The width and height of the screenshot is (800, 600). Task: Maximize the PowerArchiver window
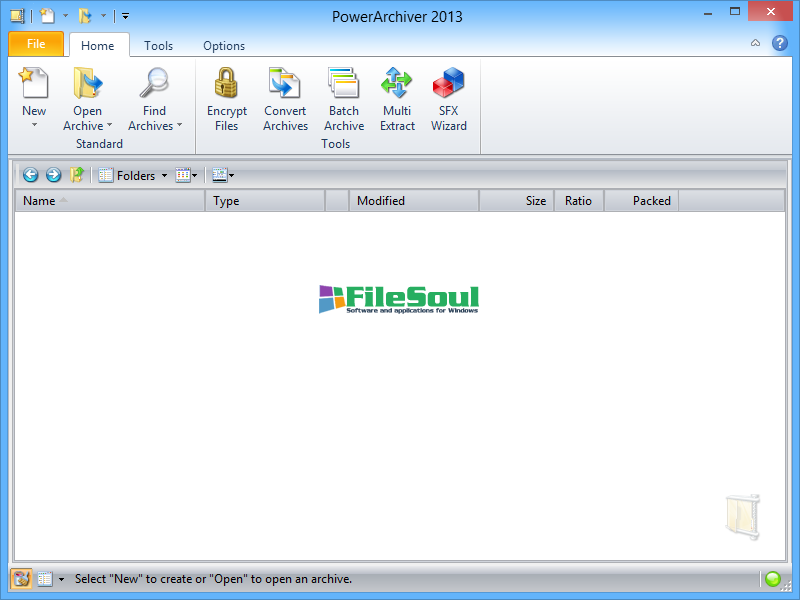(735, 12)
